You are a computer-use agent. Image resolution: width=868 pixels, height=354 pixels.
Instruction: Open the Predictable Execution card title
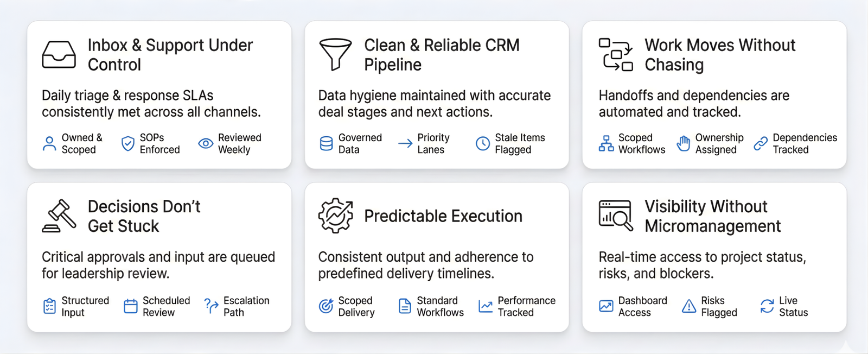pos(443,216)
